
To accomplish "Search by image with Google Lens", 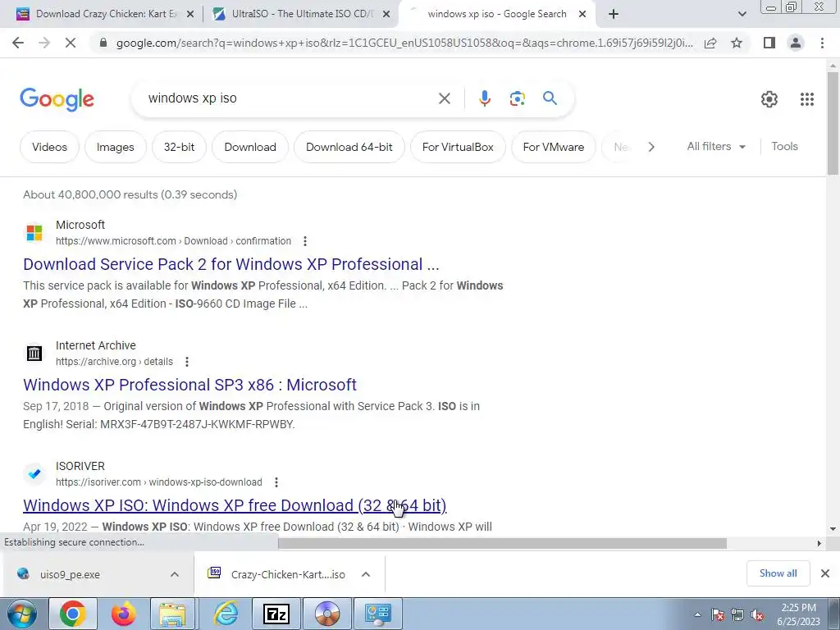I will [x=517, y=98].
